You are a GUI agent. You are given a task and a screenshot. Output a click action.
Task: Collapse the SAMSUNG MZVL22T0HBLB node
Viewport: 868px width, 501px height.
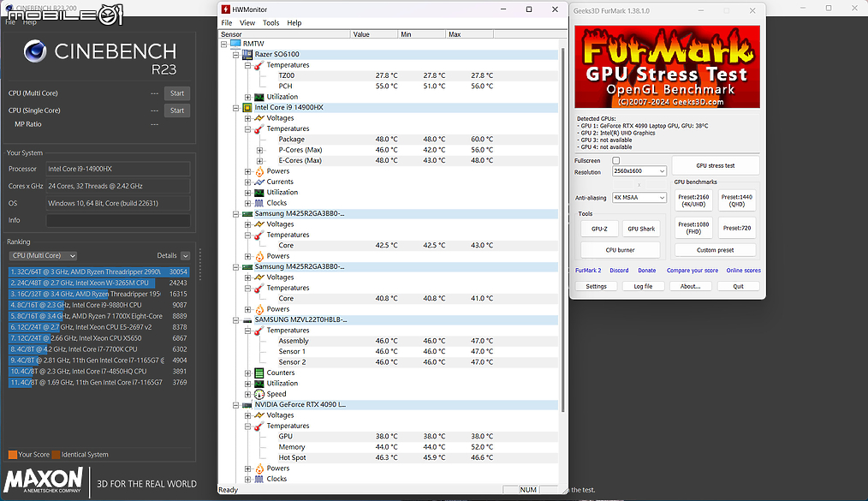[235, 320]
